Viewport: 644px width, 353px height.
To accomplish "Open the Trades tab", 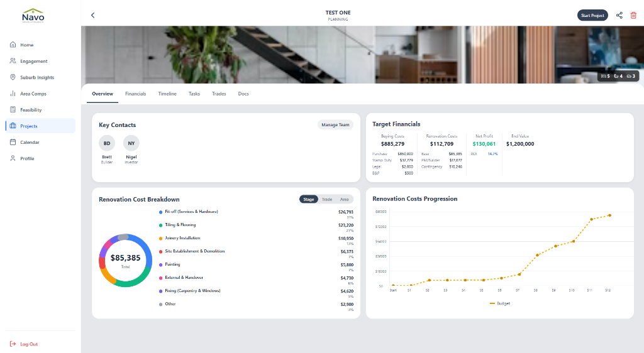I will pyautogui.click(x=219, y=94).
